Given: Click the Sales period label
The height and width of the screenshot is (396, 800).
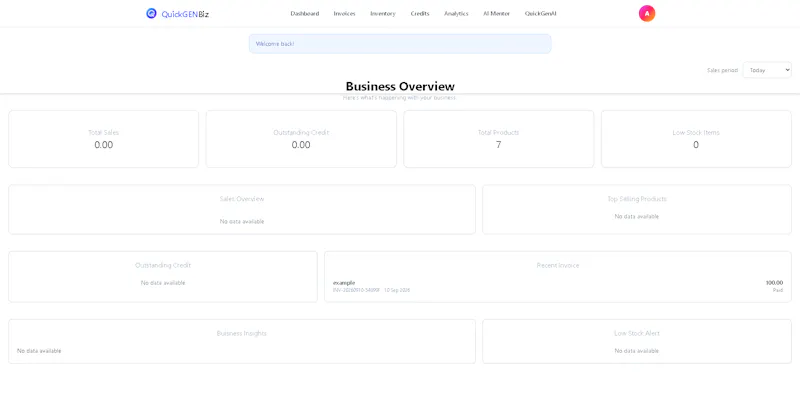Looking at the screenshot, I should click(722, 70).
